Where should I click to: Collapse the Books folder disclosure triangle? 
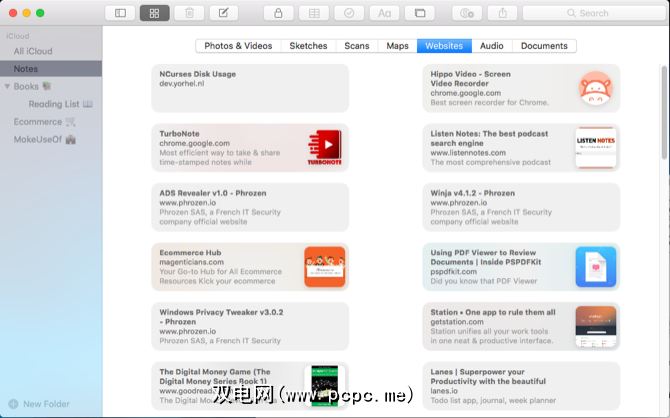point(7,86)
